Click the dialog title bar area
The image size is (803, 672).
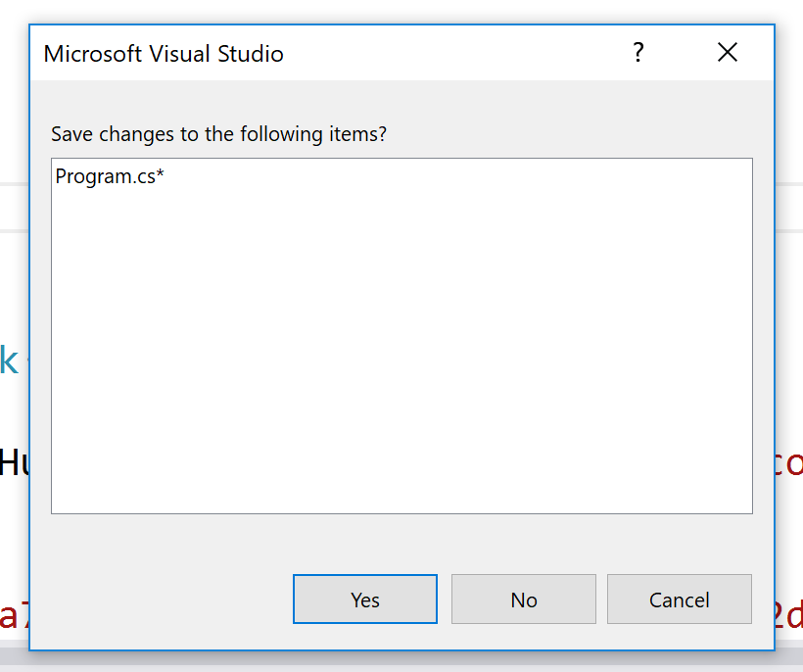pyautogui.click(x=392, y=53)
